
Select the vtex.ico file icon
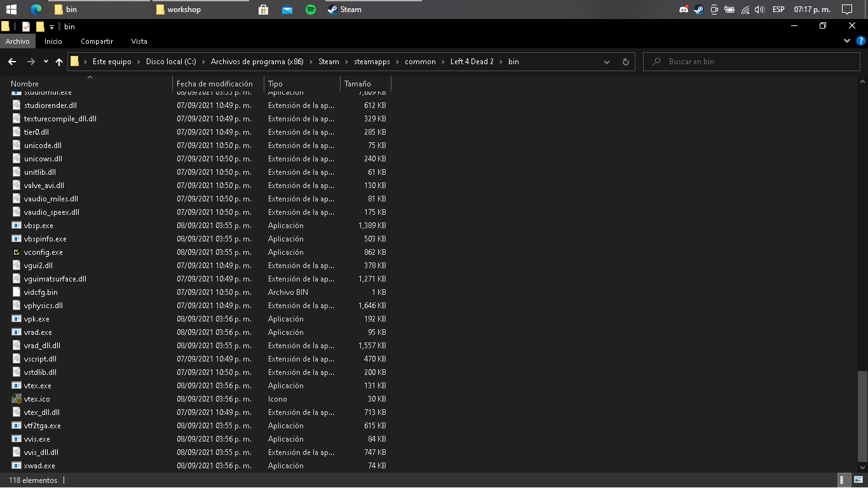[17, 399]
